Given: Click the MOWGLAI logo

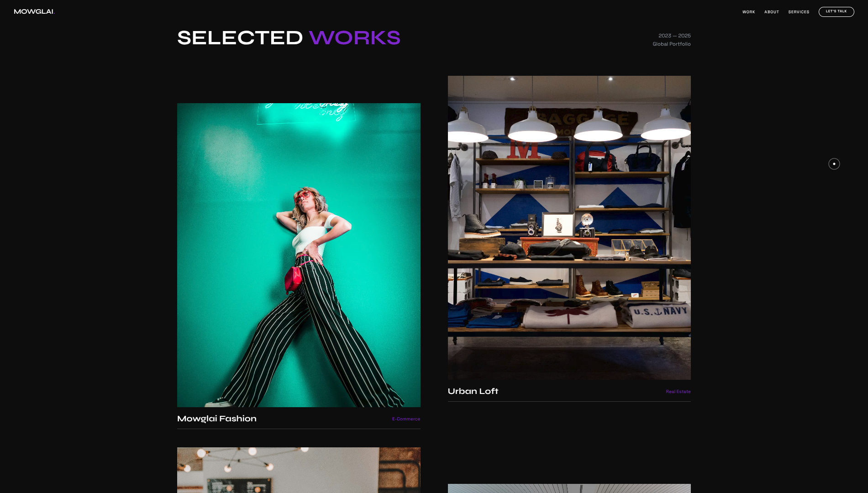Looking at the screenshot, I should point(33,11).
